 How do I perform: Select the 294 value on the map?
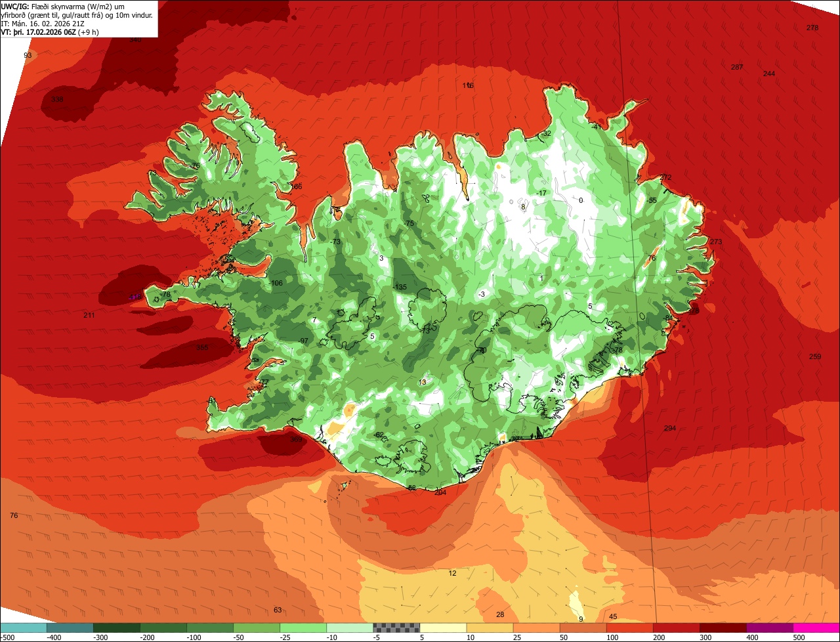pos(670,428)
